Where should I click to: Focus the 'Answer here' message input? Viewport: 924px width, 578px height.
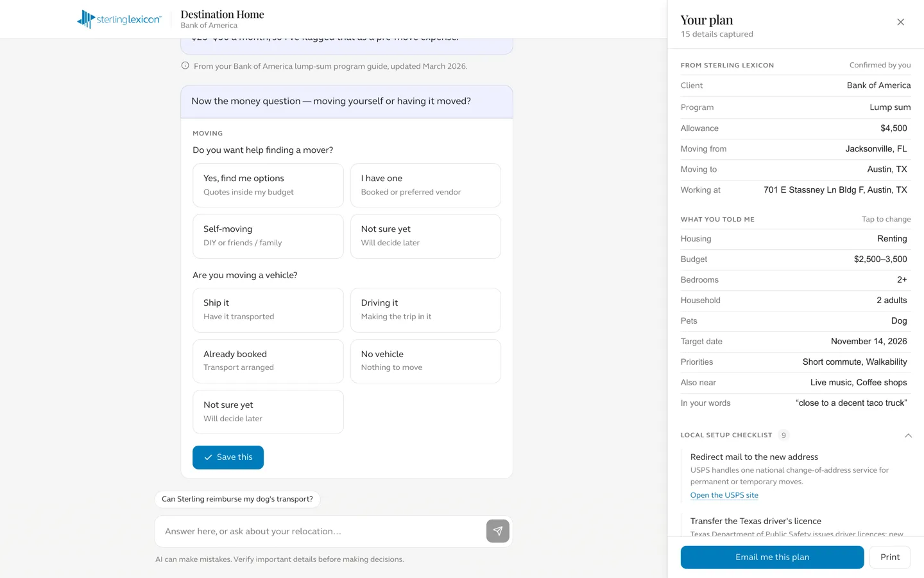pos(320,531)
